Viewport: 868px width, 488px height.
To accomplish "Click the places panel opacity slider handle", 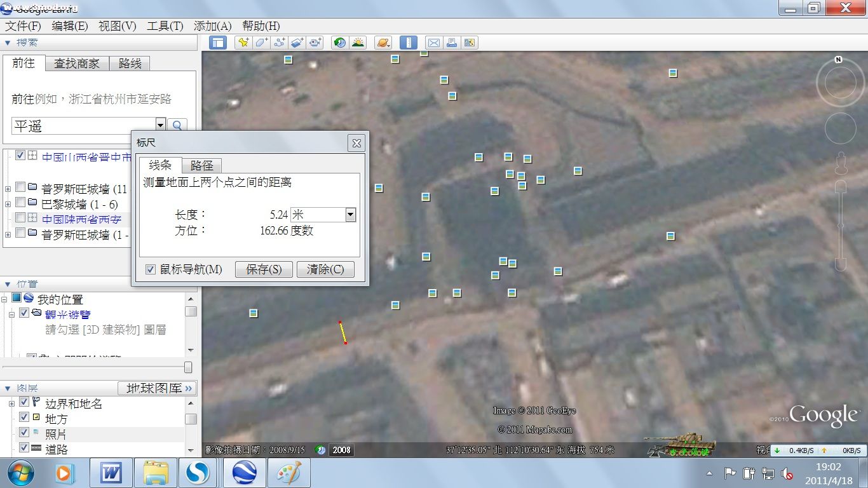I will click(x=188, y=367).
